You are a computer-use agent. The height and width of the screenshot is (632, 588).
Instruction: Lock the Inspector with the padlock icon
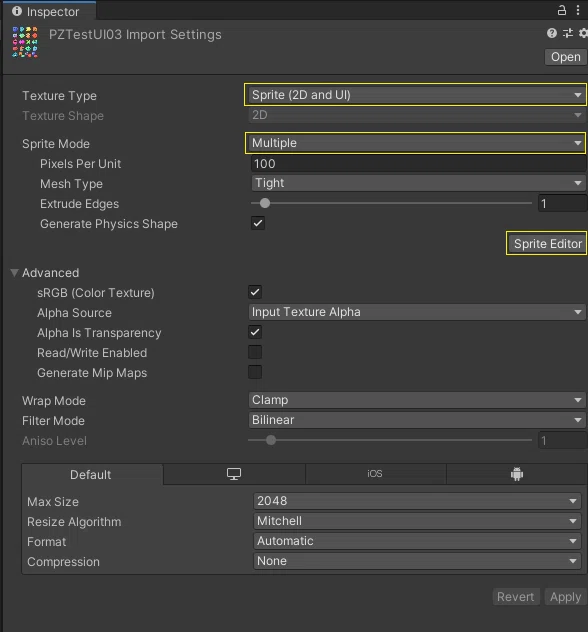561,10
